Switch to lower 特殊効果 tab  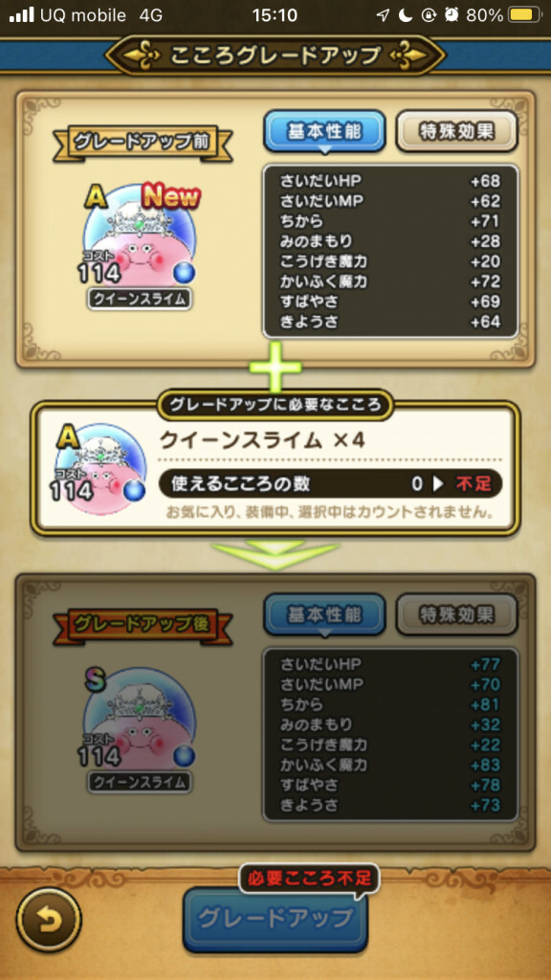(x=457, y=614)
